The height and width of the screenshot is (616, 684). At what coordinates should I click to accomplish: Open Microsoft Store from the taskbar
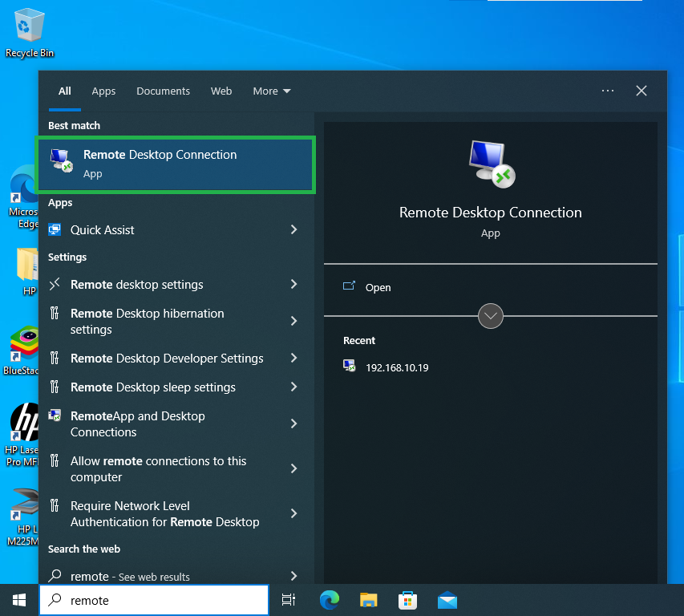pyautogui.click(x=407, y=599)
